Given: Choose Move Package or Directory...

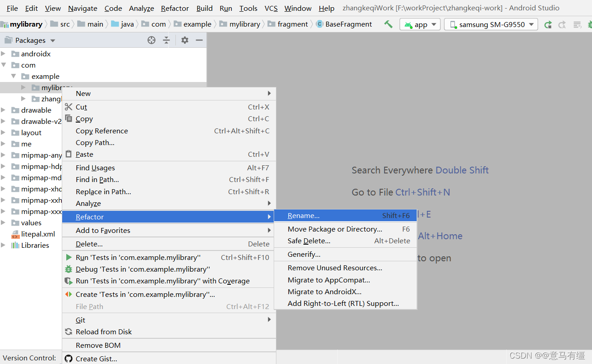Looking at the screenshot, I should [x=345, y=229].
